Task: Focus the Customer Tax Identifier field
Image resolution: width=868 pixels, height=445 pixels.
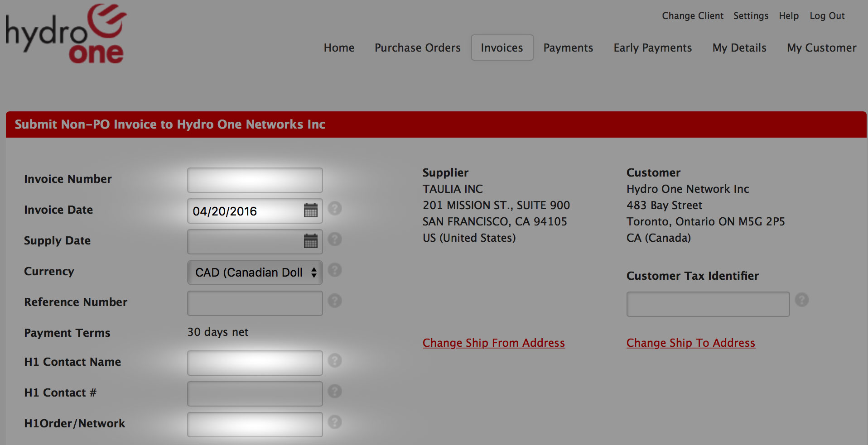Action: click(708, 304)
